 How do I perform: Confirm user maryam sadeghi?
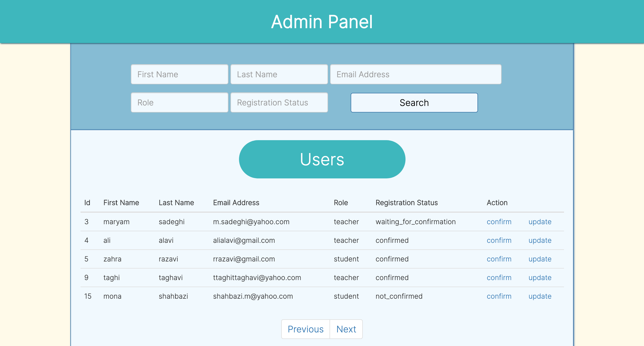(499, 222)
